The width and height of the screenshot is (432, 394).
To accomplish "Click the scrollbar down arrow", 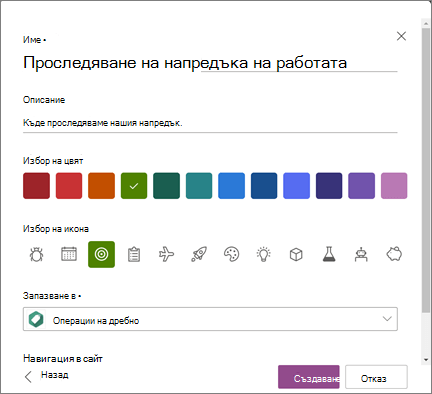I will [426, 360].
